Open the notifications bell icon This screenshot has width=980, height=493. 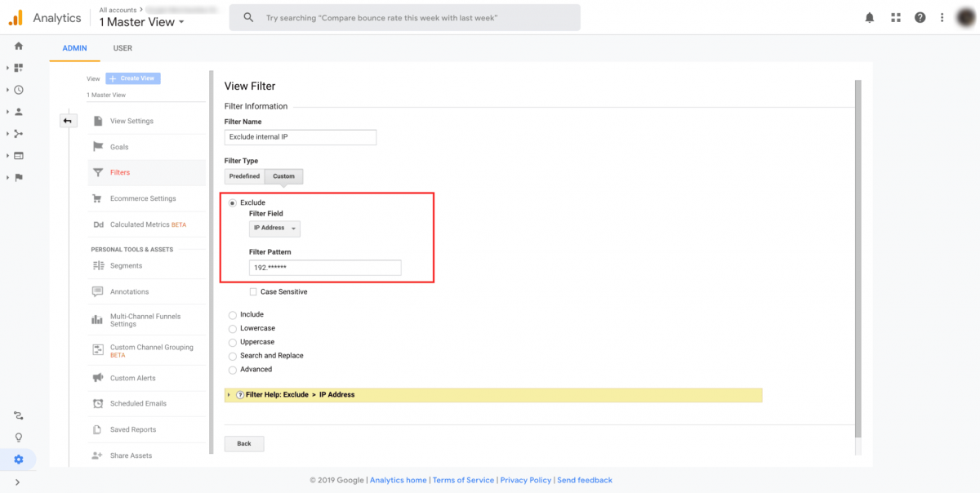tap(870, 17)
